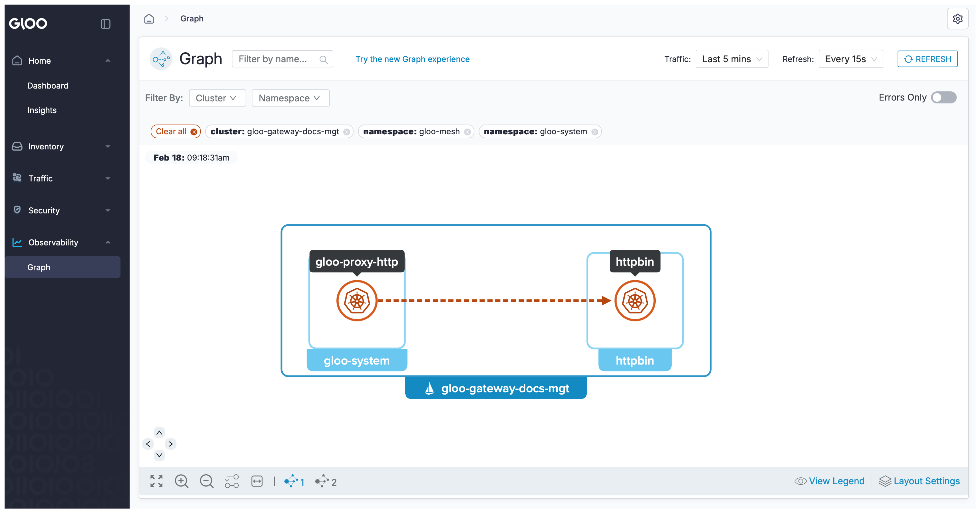Click the node layout icon in toolbar

(x=232, y=481)
